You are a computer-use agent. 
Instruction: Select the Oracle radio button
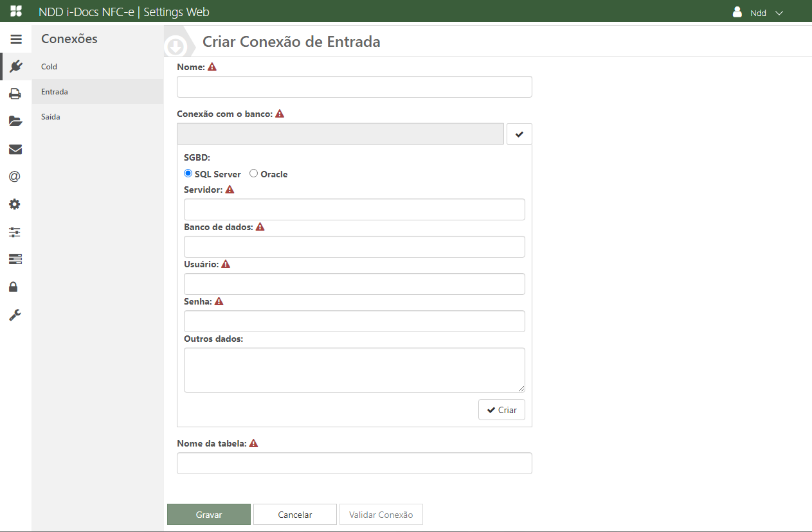coord(254,173)
